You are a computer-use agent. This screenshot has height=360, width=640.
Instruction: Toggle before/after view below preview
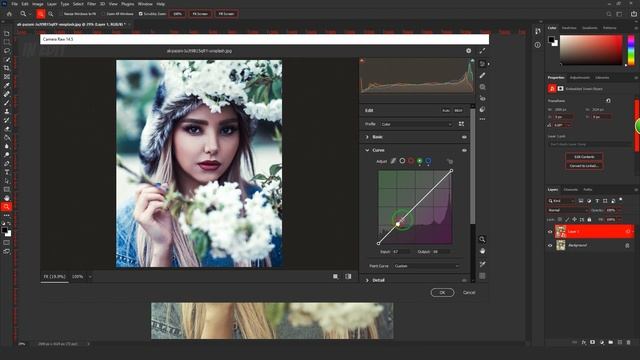(348, 276)
